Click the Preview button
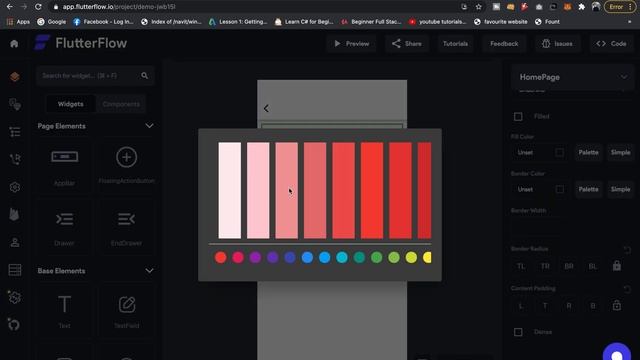Image resolution: width=640 pixels, height=360 pixels. pos(351,44)
